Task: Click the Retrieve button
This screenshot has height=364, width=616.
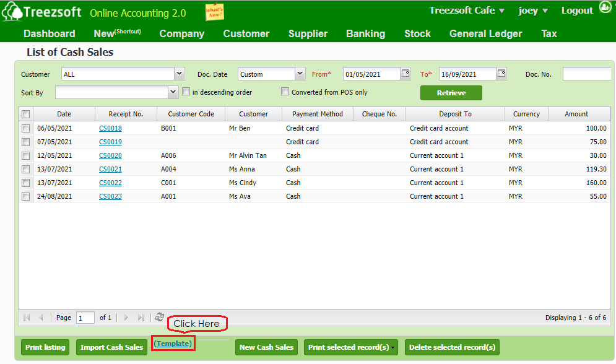Action: pos(451,92)
